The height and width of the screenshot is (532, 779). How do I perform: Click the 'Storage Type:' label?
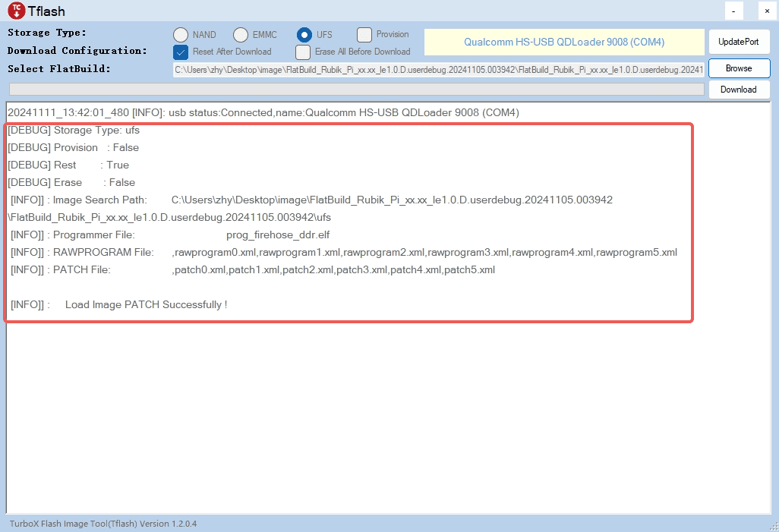pyautogui.click(x=47, y=33)
